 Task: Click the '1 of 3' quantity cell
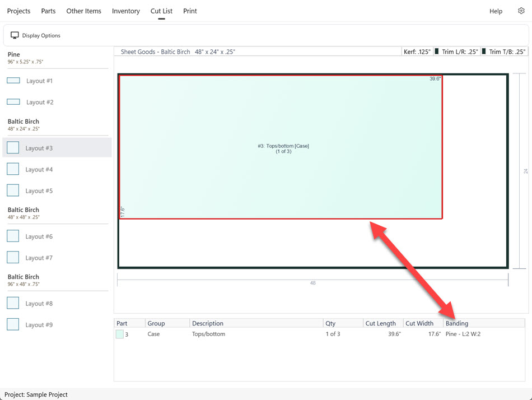[x=333, y=334]
